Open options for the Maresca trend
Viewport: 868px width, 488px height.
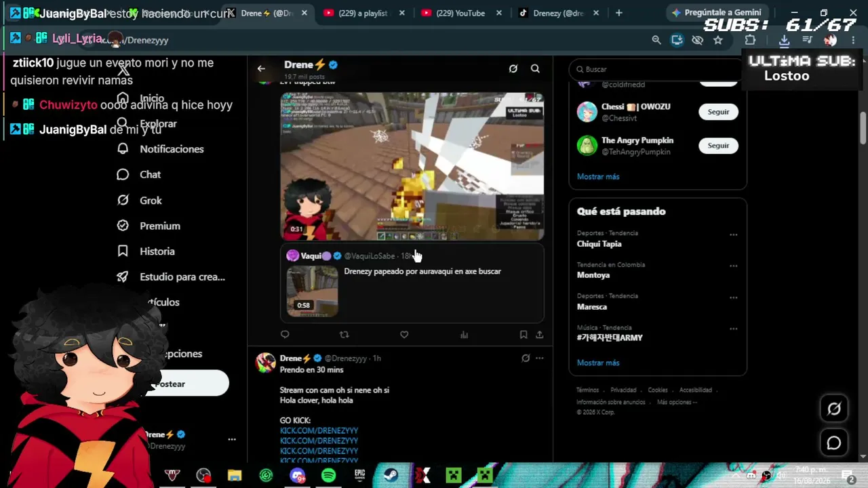733,298
